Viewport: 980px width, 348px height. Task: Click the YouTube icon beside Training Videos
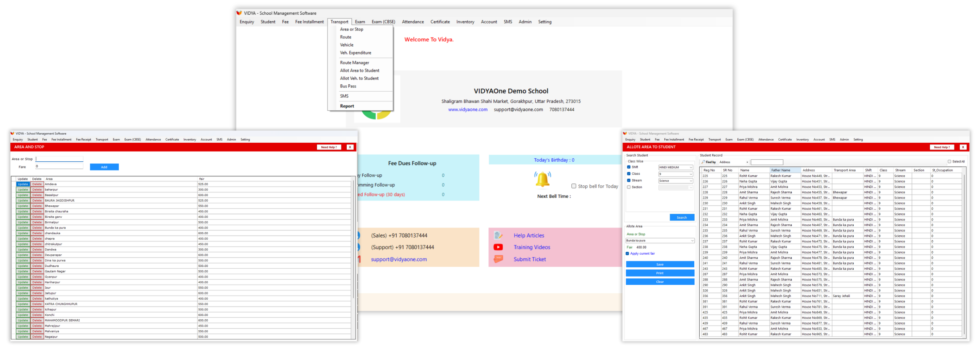tap(498, 247)
